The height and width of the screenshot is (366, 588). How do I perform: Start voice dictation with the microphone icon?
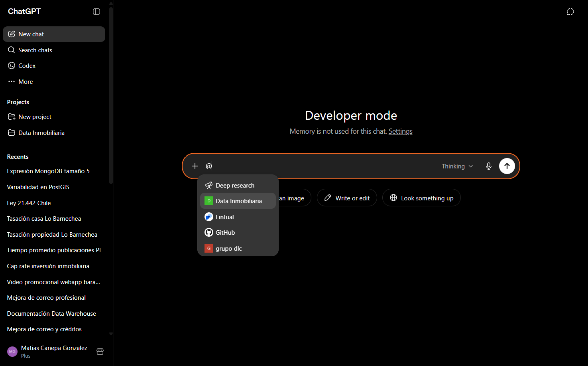[x=489, y=166]
